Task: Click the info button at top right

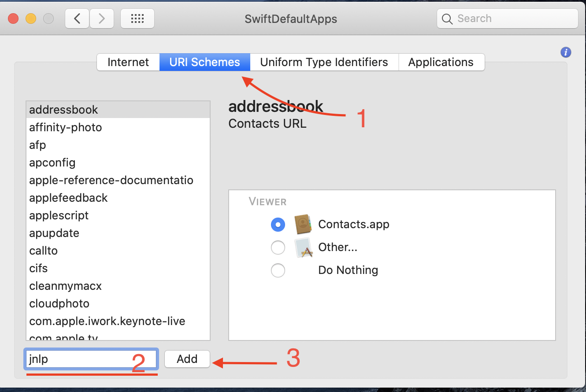Action: click(x=566, y=52)
